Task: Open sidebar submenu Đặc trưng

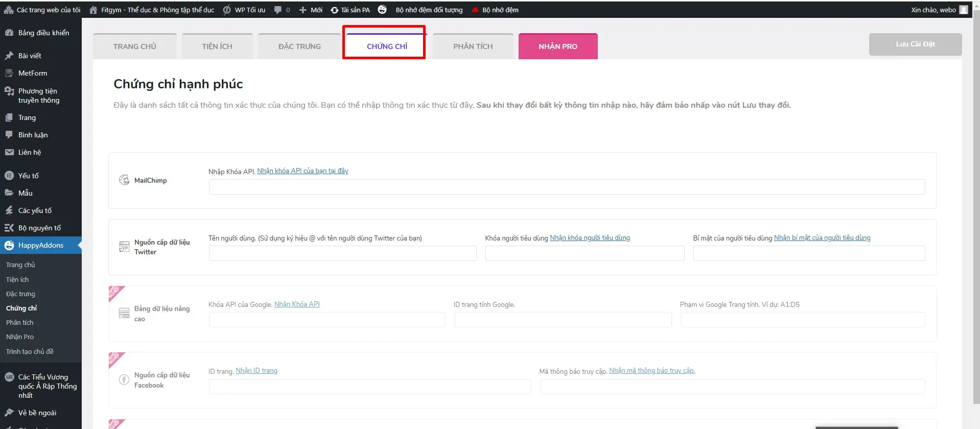Action: [x=20, y=294]
